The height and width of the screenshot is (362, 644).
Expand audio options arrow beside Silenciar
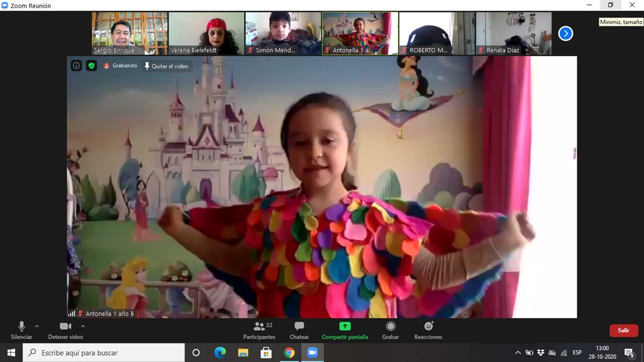click(x=36, y=326)
